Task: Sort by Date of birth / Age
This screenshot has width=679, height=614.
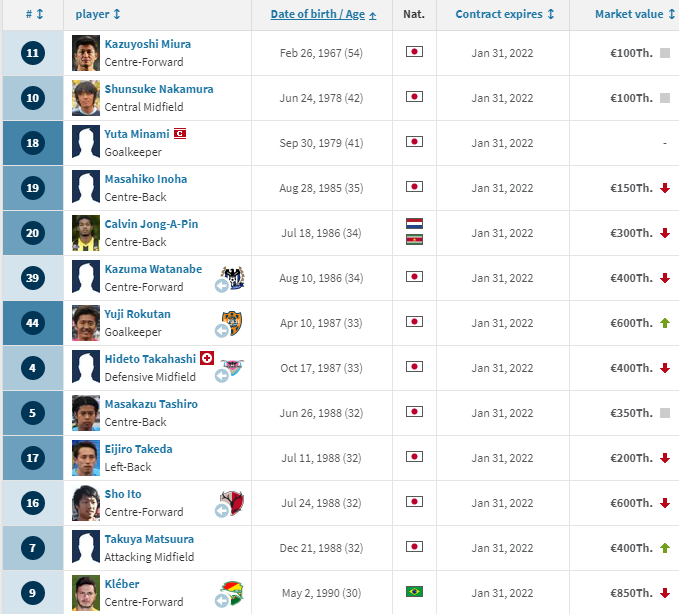Action: click(x=323, y=14)
